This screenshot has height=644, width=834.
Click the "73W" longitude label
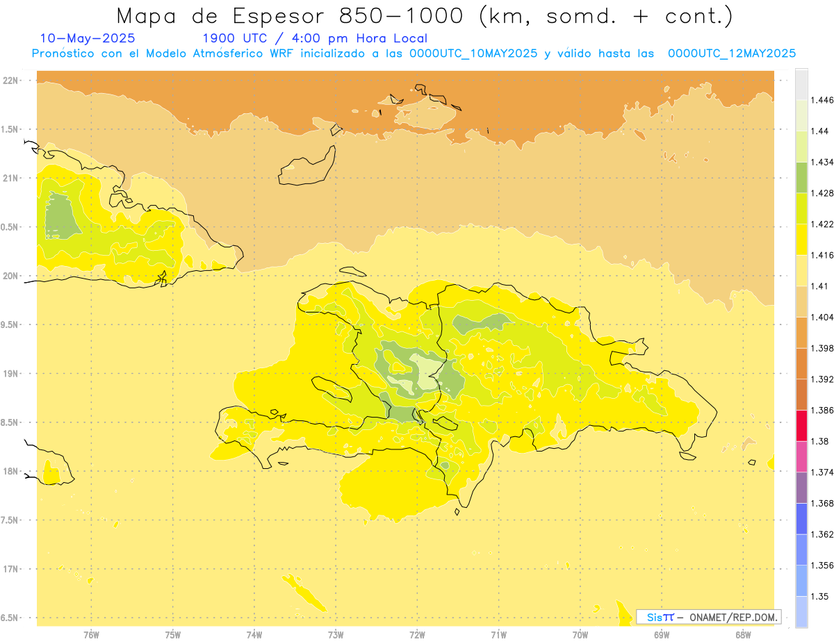click(336, 634)
